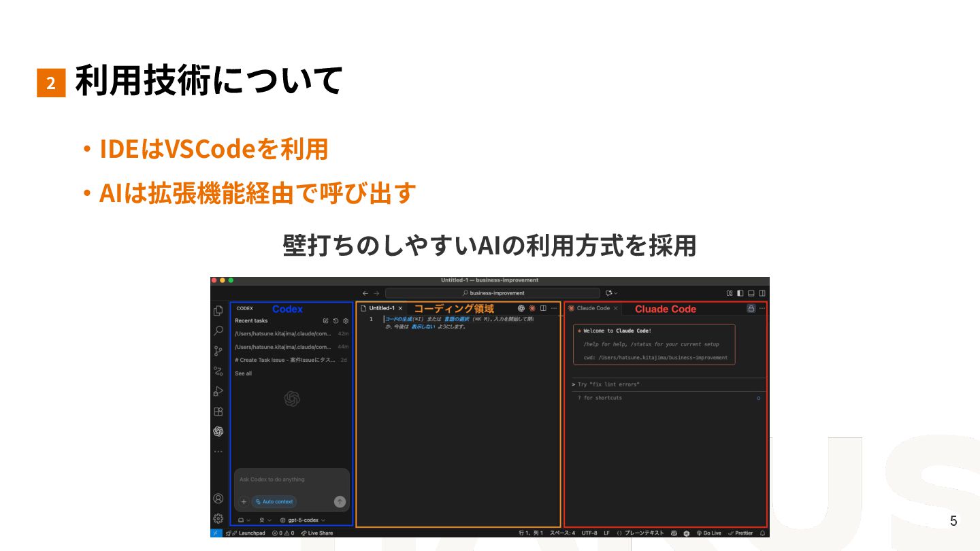Click the 表示しない link in the editor hint
Image resolution: width=980 pixels, height=551 pixels.
(423, 327)
